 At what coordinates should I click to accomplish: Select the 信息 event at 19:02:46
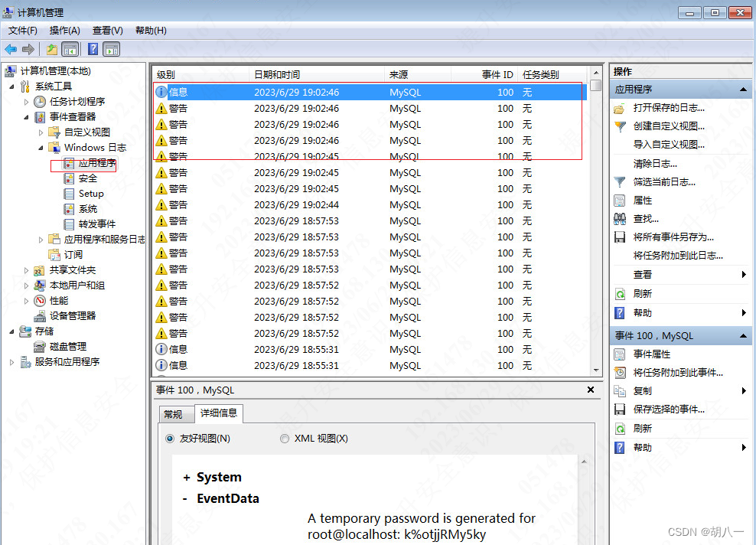[370, 92]
